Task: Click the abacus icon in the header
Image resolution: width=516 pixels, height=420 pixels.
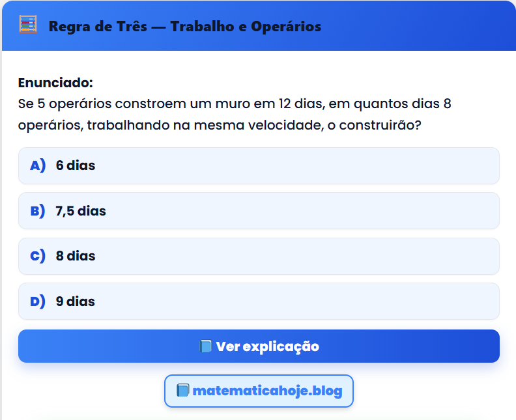Action: point(28,26)
